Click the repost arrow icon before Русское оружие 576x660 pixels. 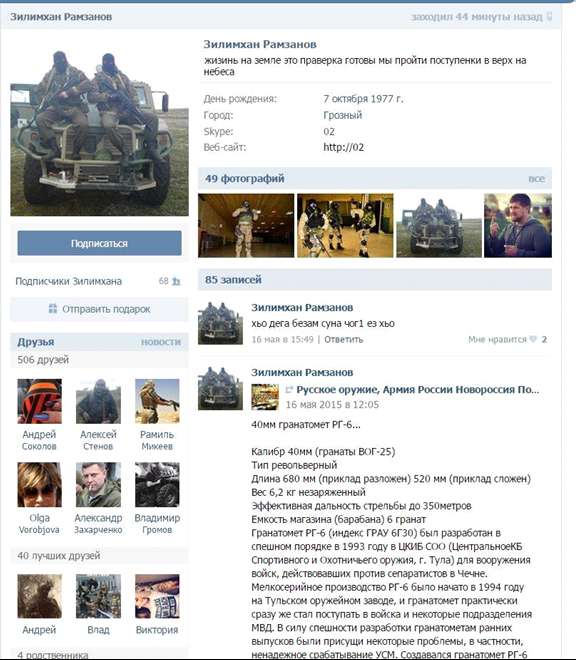pyautogui.click(x=289, y=390)
